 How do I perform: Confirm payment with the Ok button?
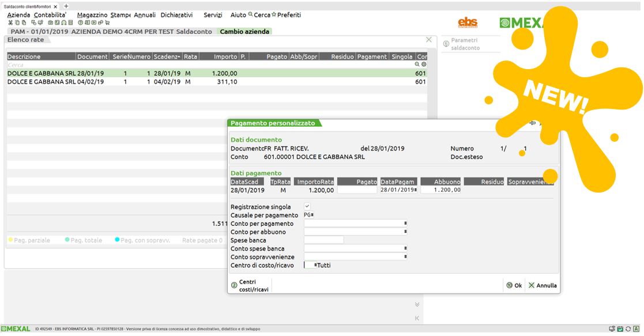click(x=514, y=285)
